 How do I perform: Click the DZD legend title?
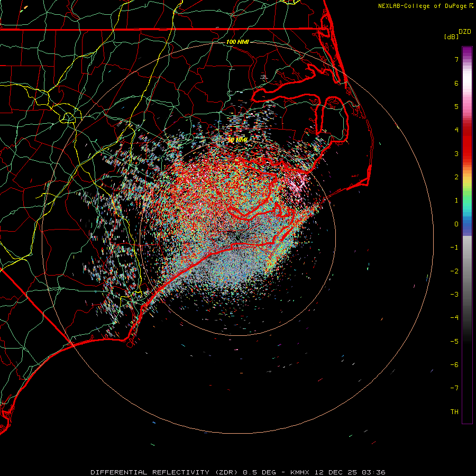(465, 32)
